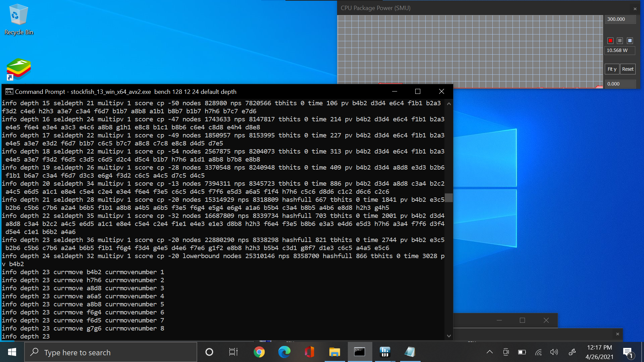
Task: Launch Microsoft Office from the taskbar
Action: [x=309, y=352]
